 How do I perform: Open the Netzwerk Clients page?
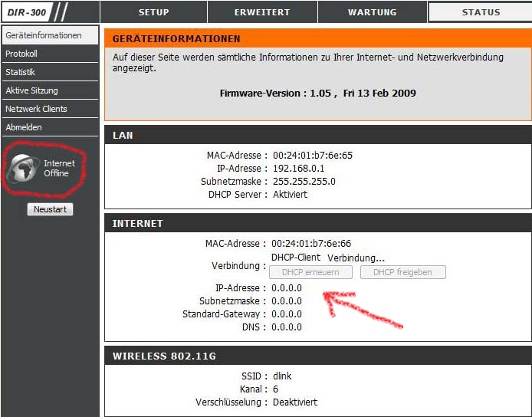pyautogui.click(x=51, y=109)
